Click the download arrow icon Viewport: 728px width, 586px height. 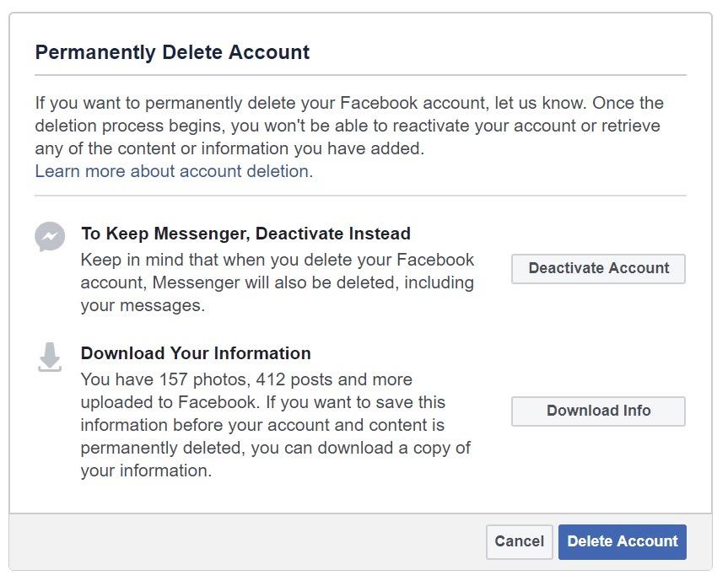50,357
